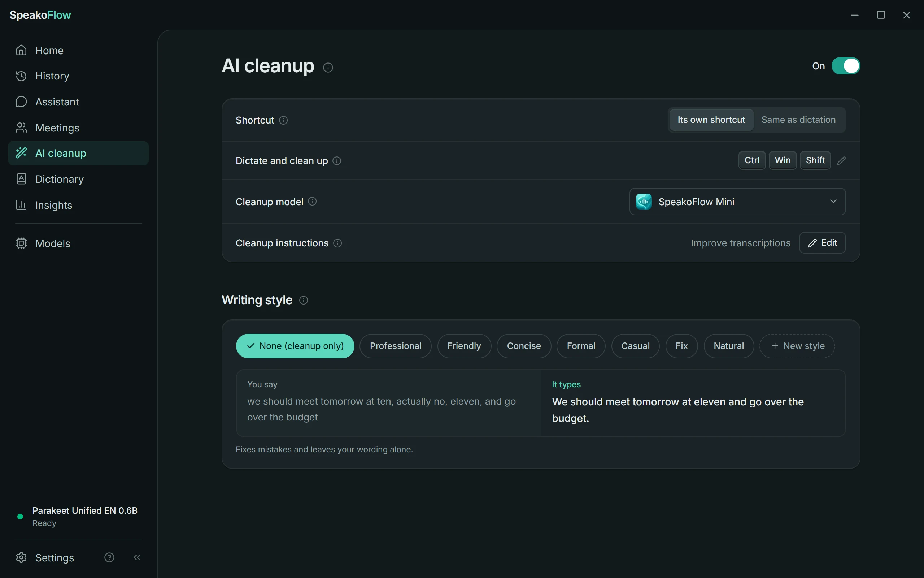
Task: Maximize the SpeakoFlow window
Action: [881, 15]
